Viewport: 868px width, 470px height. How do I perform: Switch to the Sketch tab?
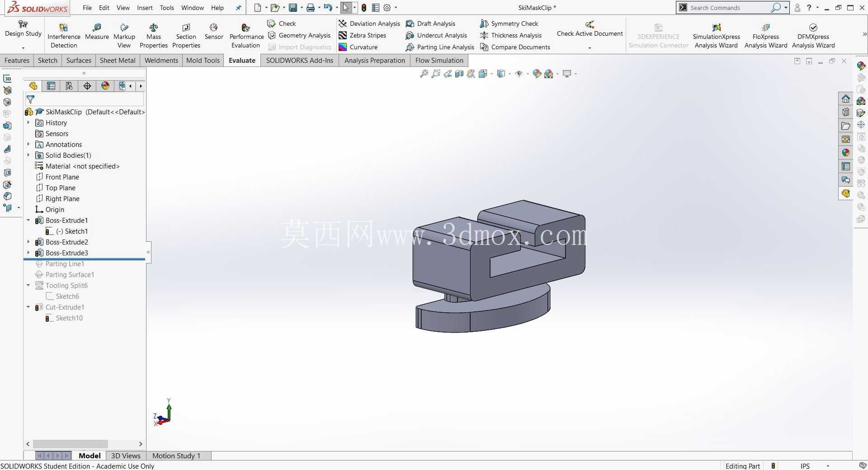point(47,60)
